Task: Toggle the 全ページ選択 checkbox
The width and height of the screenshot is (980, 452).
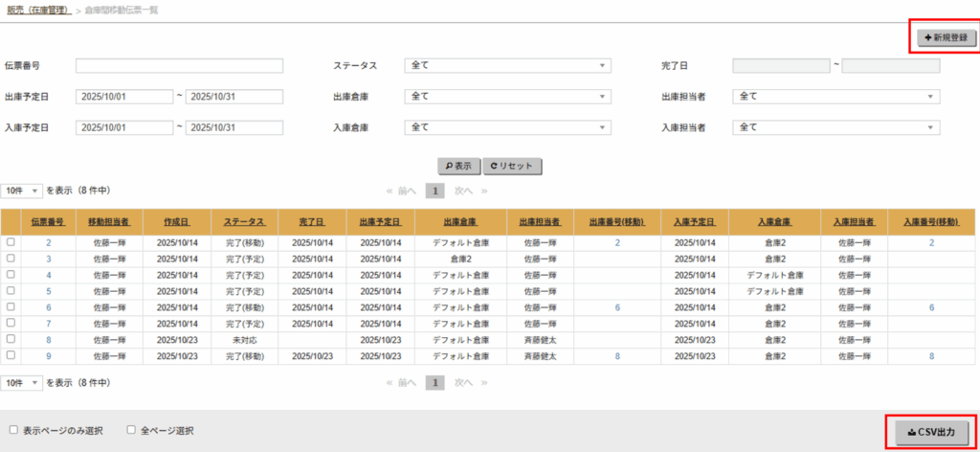Action: pyautogui.click(x=131, y=430)
